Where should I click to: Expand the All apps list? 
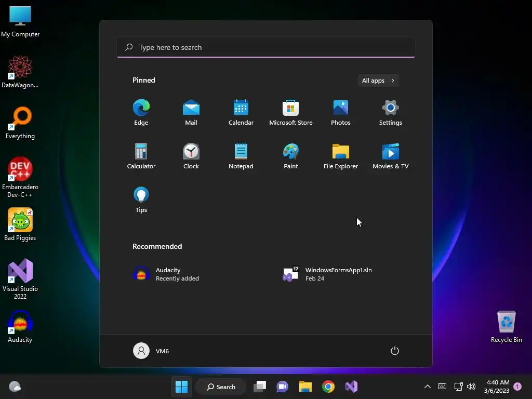coord(378,81)
